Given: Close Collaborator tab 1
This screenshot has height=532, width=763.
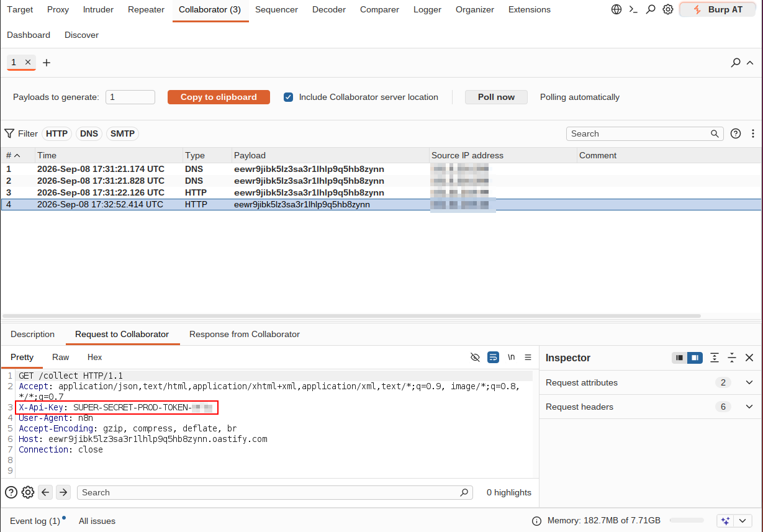Looking at the screenshot, I should [x=28, y=62].
